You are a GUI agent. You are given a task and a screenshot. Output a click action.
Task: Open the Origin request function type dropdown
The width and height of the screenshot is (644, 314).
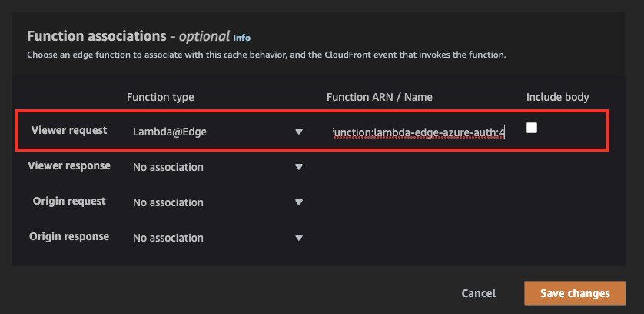click(217, 203)
